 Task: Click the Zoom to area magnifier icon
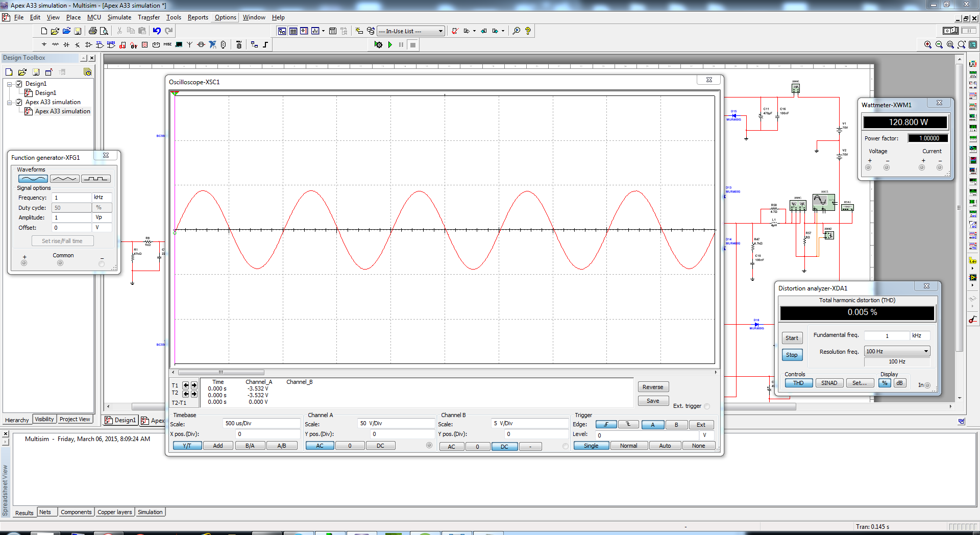950,45
